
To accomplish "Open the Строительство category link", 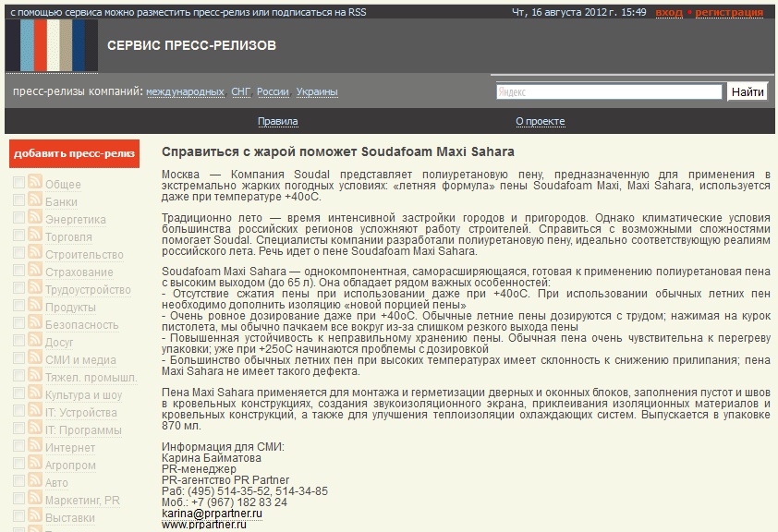I will [84, 255].
